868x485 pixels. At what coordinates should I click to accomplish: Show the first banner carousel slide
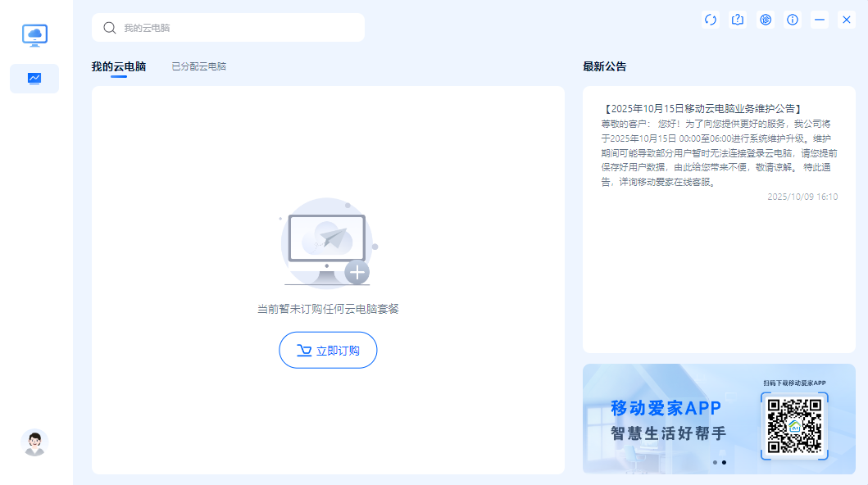click(715, 462)
